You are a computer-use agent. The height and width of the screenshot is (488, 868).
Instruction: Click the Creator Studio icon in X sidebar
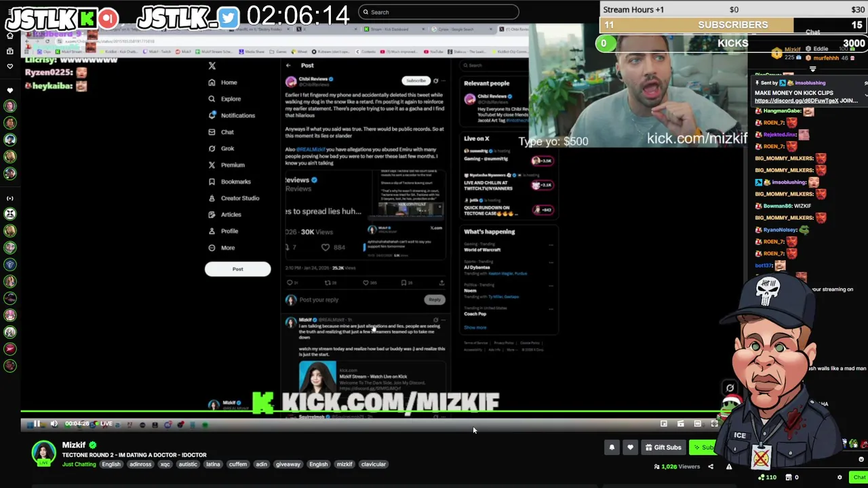click(212, 198)
